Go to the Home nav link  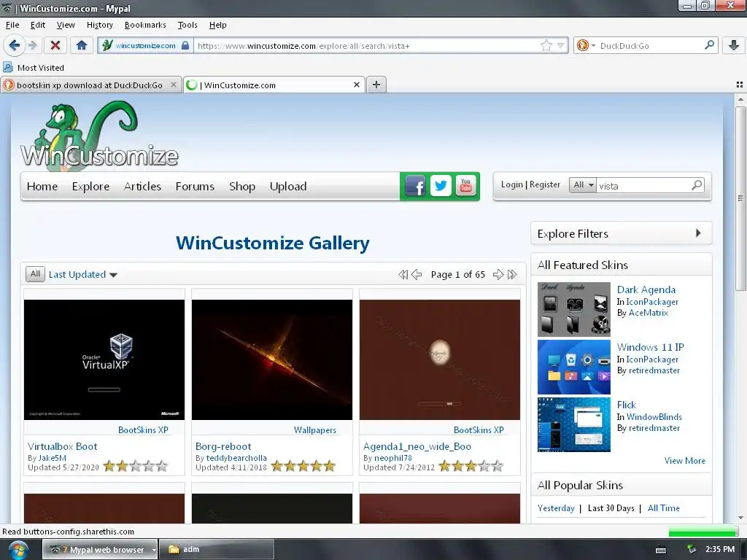[x=42, y=186]
